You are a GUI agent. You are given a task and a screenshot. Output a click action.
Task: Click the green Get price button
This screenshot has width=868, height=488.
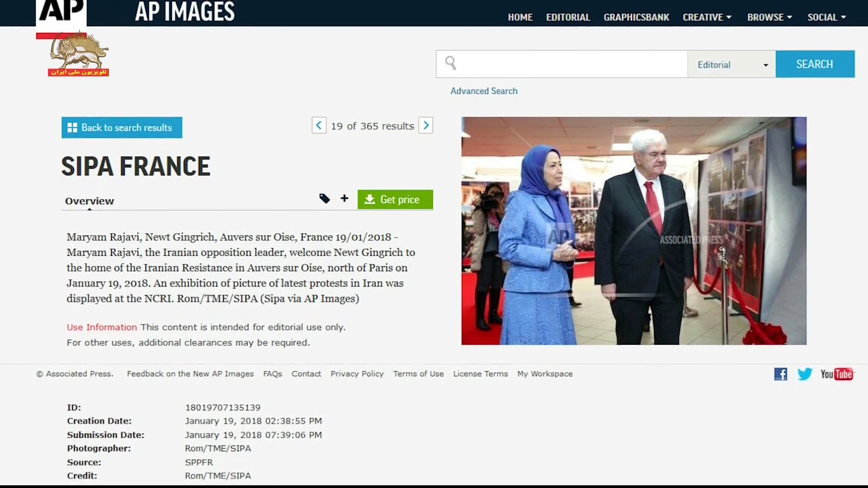[x=395, y=199]
